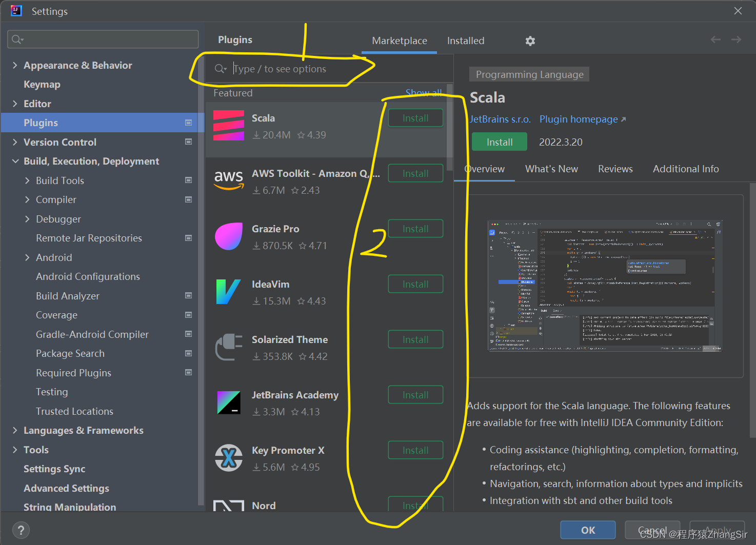Install the JetBrains Academy plugin
The width and height of the screenshot is (756, 545).
415,395
